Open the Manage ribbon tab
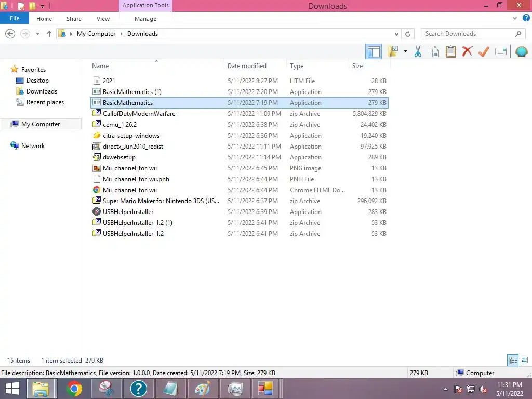532x399 pixels. 145,19
